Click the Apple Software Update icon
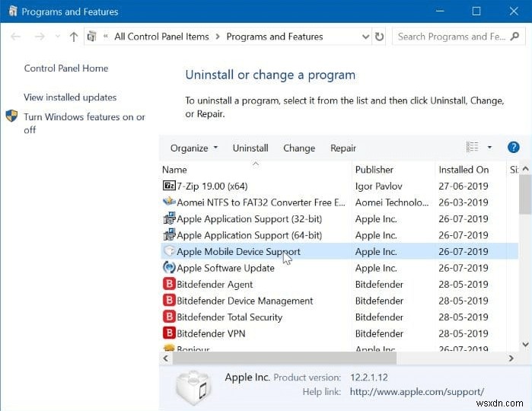This screenshot has height=411, width=532. point(169,267)
